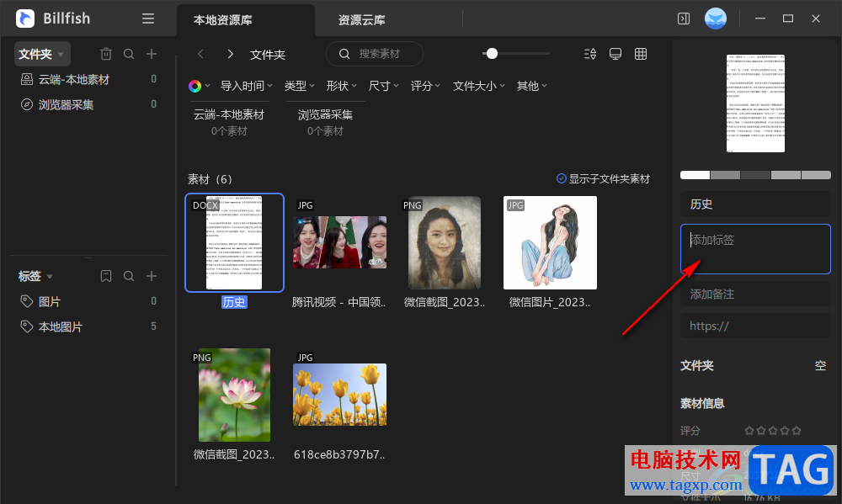The image size is (842, 504).
Task: Go forward with right arrow
Action: pos(231,54)
